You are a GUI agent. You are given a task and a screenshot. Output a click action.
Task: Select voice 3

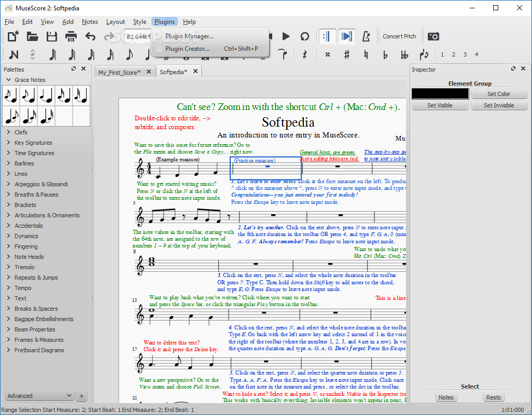465,54
